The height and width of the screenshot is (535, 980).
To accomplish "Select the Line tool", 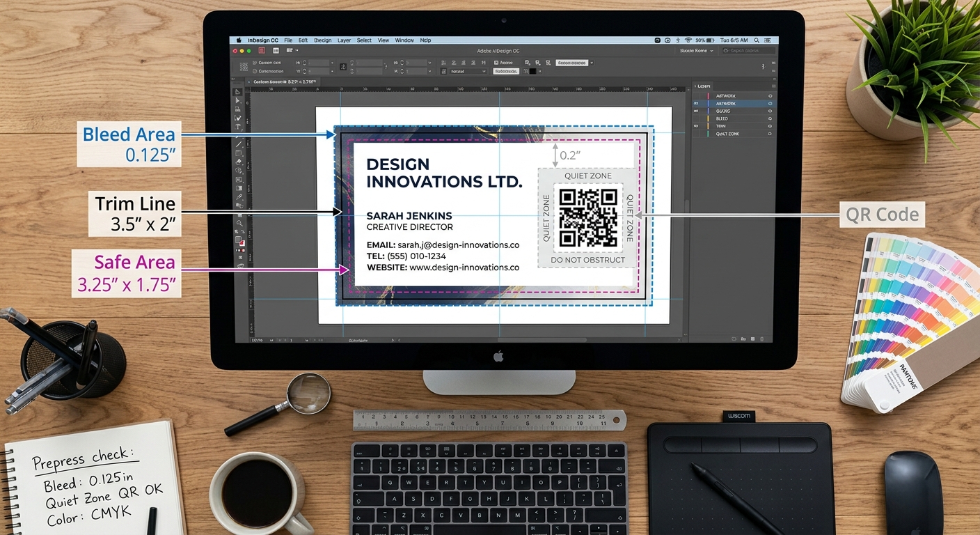I will tap(238, 144).
